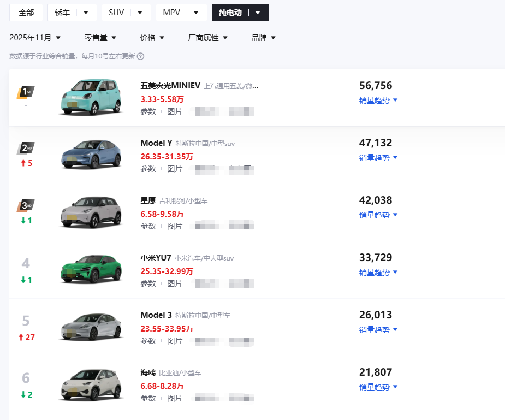Click 参数 link for Model Y
This screenshot has height=420, width=505.
pyautogui.click(x=148, y=169)
